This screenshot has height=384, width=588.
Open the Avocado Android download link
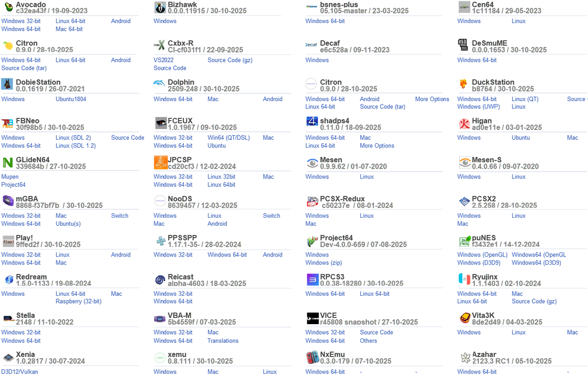point(121,21)
